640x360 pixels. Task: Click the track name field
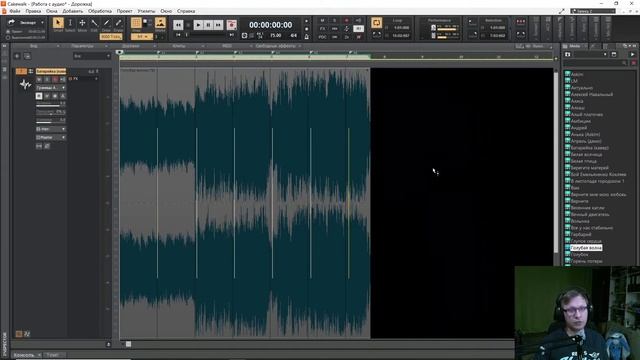click(x=51, y=71)
